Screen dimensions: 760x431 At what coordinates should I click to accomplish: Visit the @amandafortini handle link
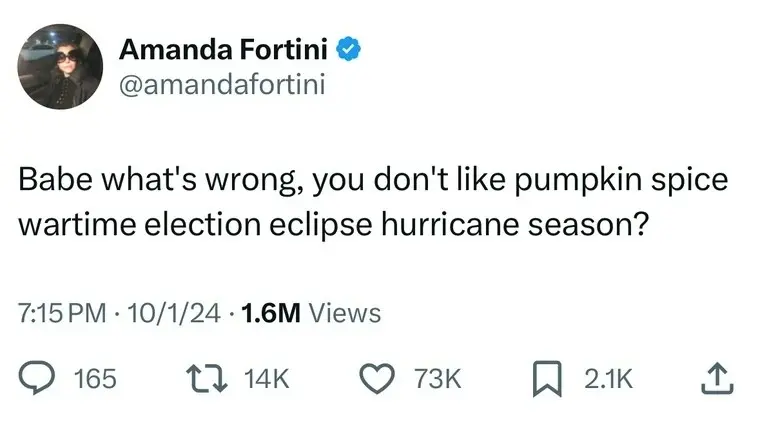tap(222, 86)
